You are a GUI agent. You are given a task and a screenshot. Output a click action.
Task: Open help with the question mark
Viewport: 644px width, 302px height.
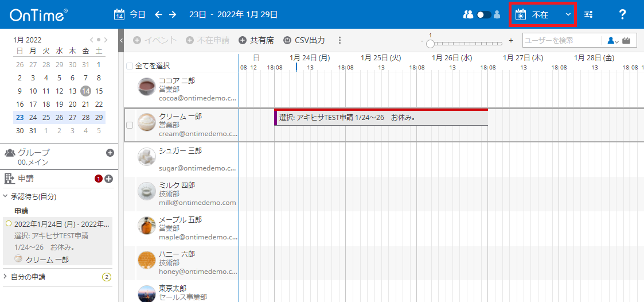tap(622, 14)
